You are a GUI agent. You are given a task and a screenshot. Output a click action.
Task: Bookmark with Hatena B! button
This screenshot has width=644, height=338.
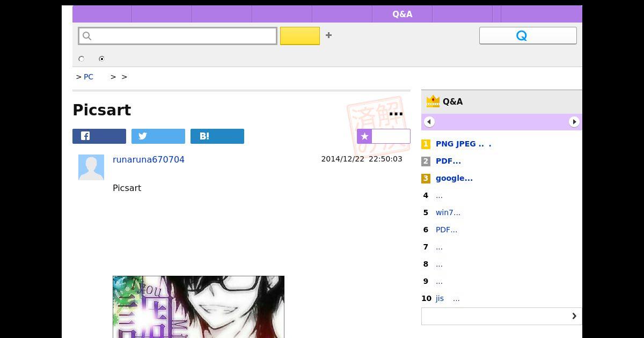[x=217, y=136]
